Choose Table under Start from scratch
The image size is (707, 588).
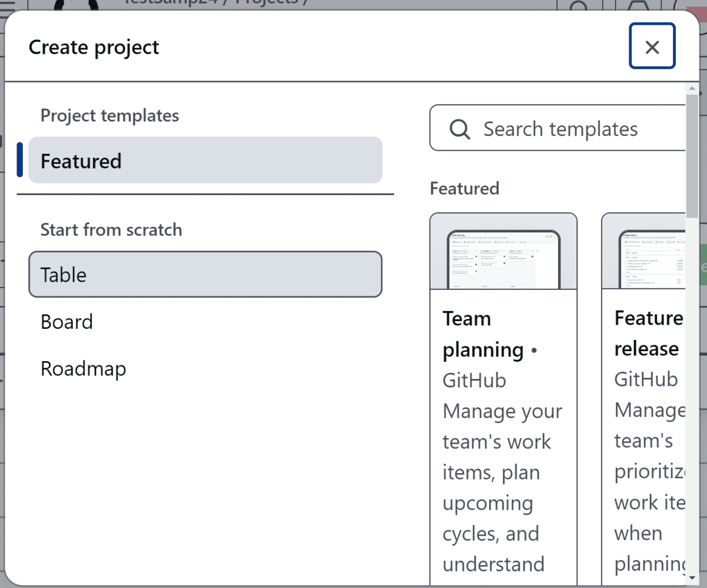[205, 275]
